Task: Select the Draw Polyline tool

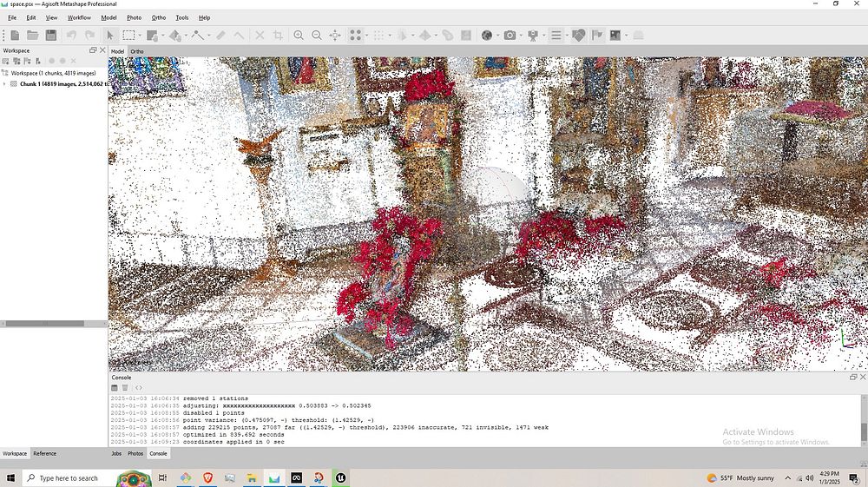Action: tap(198, 36)
